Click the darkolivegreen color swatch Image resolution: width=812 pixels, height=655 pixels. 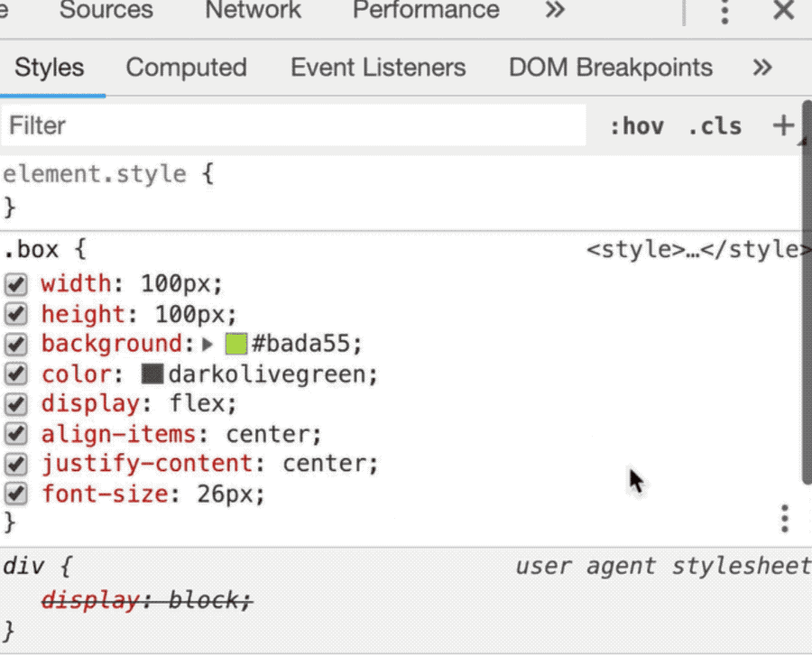pos(152,374)
